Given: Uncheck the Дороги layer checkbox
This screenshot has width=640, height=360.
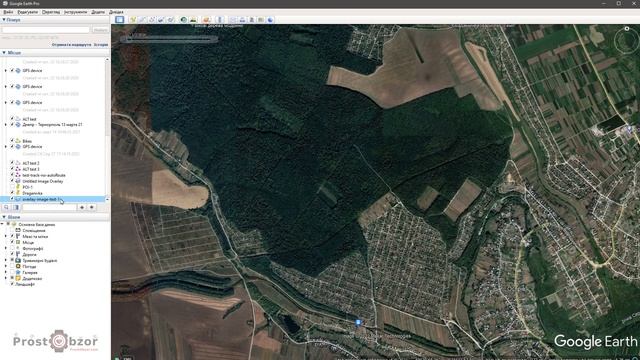Looking at the screenshot, I should (x=12, y=254).
